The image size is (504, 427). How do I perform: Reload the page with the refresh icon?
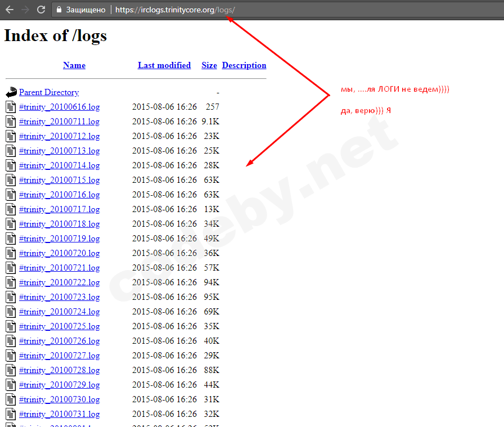(x=41, y=10)
